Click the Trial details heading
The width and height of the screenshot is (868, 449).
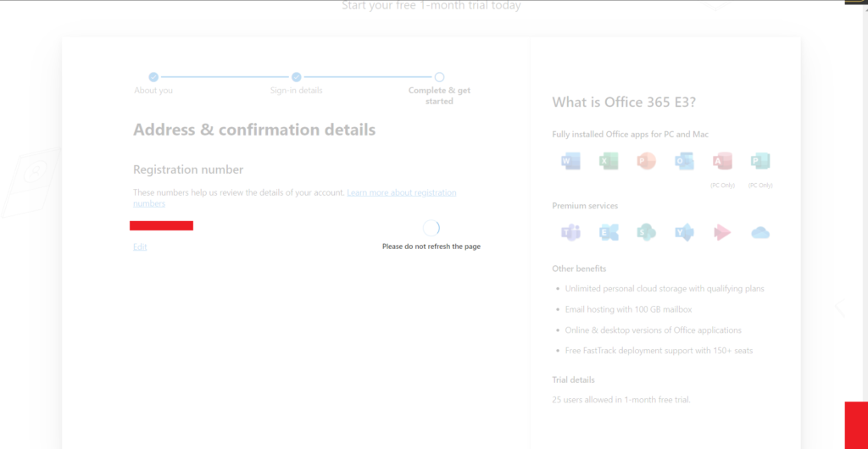click(x=574, y=380)
